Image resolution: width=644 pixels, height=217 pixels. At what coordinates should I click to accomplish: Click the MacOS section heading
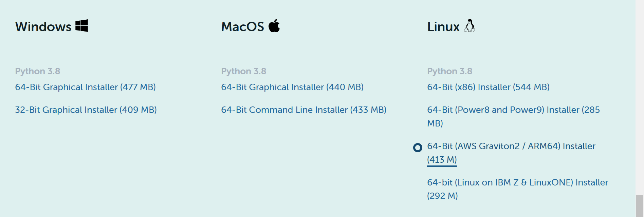tap(242, 26)
